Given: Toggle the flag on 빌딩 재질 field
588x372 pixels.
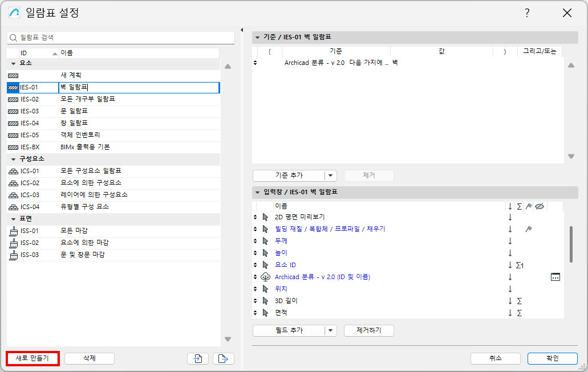Looking at the screenshot, I should (529, 229).
